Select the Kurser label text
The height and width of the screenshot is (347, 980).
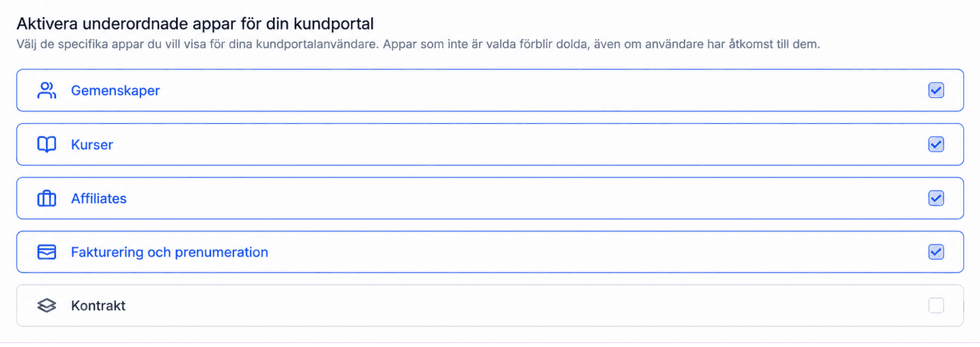pyautogui.click(x=92, y=144)
